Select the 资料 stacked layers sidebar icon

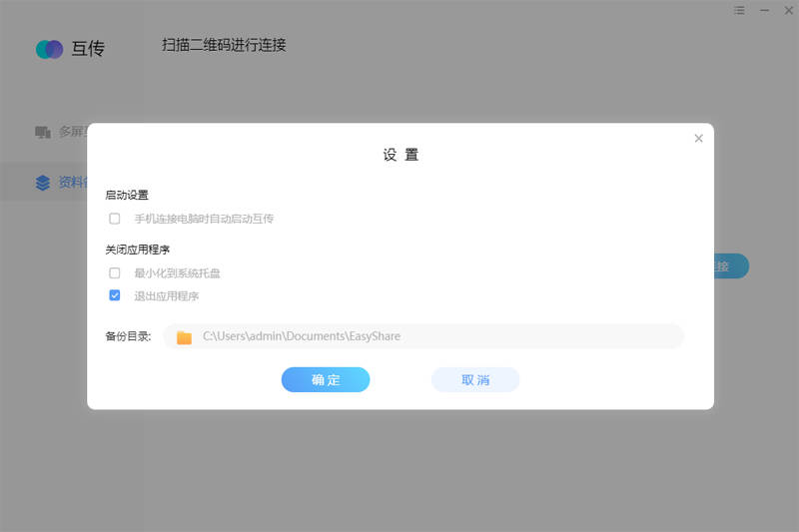point(43,183)
